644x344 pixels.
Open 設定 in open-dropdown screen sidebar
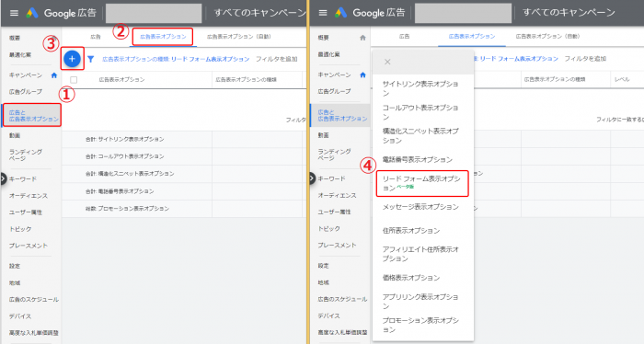pos(324,266)
